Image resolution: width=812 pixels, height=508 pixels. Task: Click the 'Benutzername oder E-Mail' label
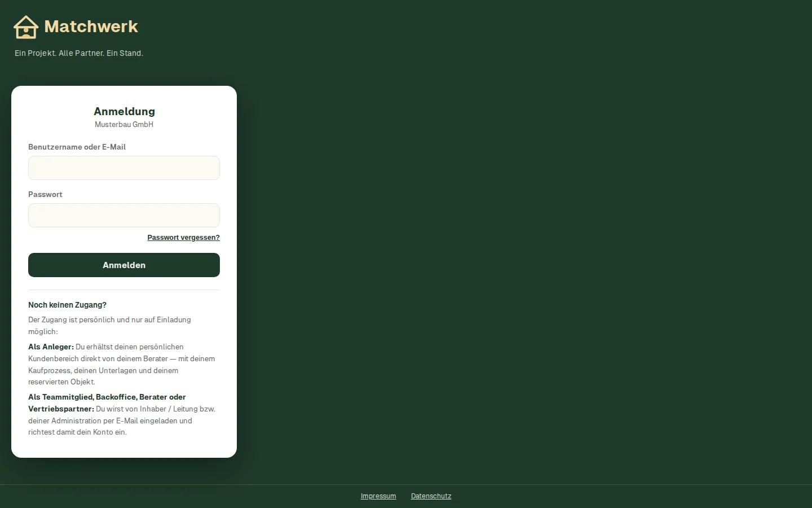pos(77,147)
